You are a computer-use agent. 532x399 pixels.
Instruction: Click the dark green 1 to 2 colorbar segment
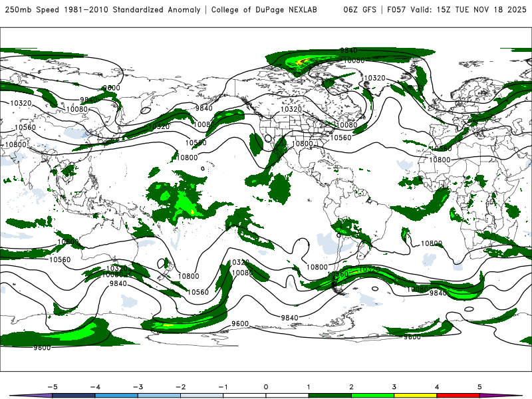coord(330,396)
